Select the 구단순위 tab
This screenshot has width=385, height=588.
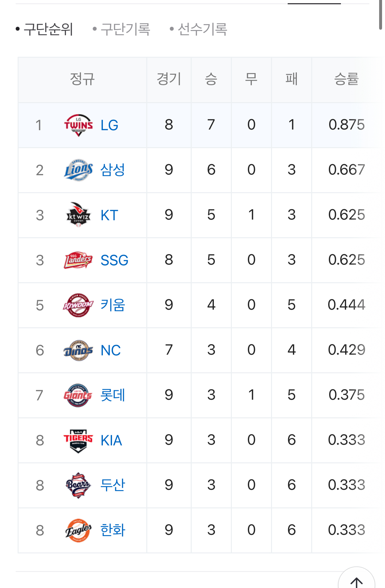coord(48,29)
